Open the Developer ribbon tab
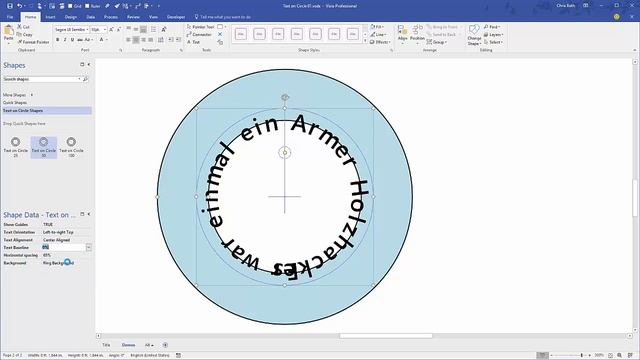Image resolution: width=640 pixels, height=360 pixels. [x=176, y=17]
